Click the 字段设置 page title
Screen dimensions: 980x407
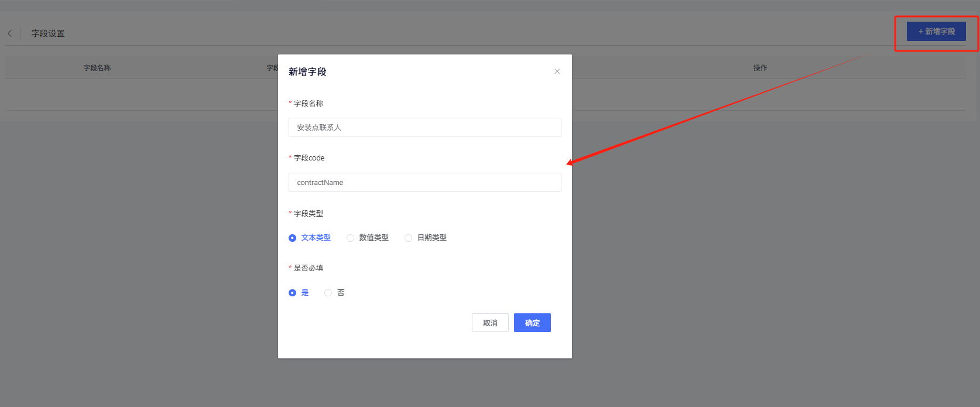click(x=48, y=33)
